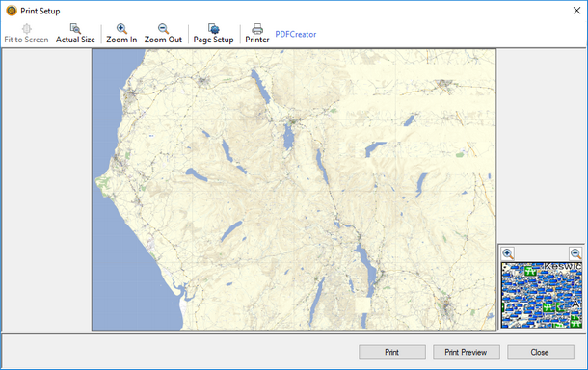This screenshot has width=588, height=370.
Task: Click the PDFCreator printer name link
Action: [296, 34]
